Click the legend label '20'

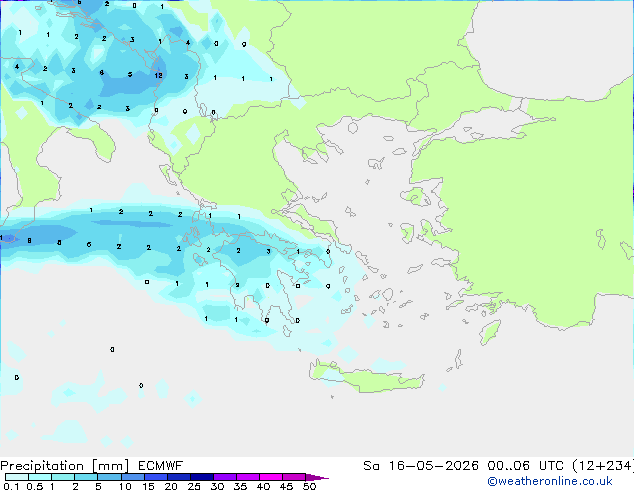[171, 486]
